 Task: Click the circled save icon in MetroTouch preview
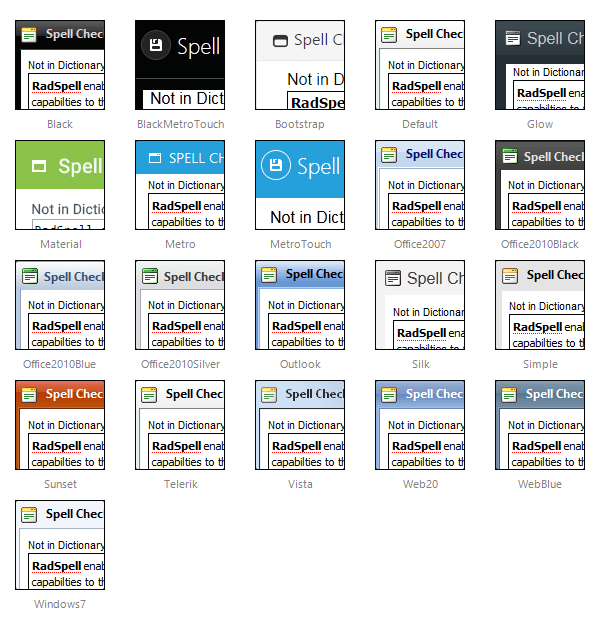[276, 165]
